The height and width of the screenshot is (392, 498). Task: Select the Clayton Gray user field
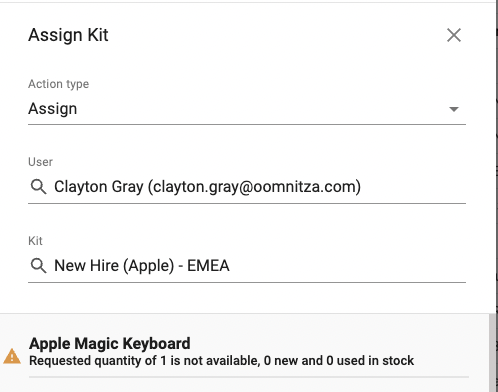247,187
